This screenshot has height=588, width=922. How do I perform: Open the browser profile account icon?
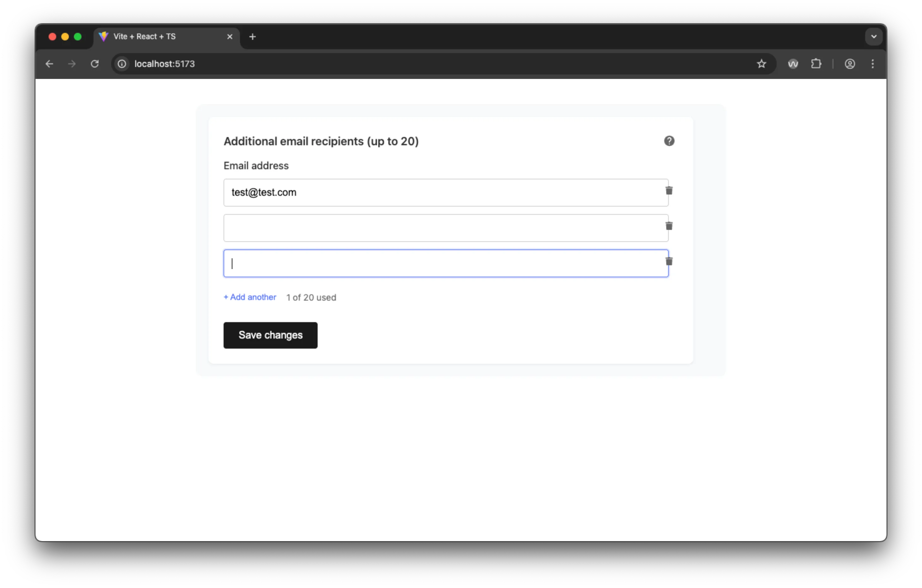850,63
